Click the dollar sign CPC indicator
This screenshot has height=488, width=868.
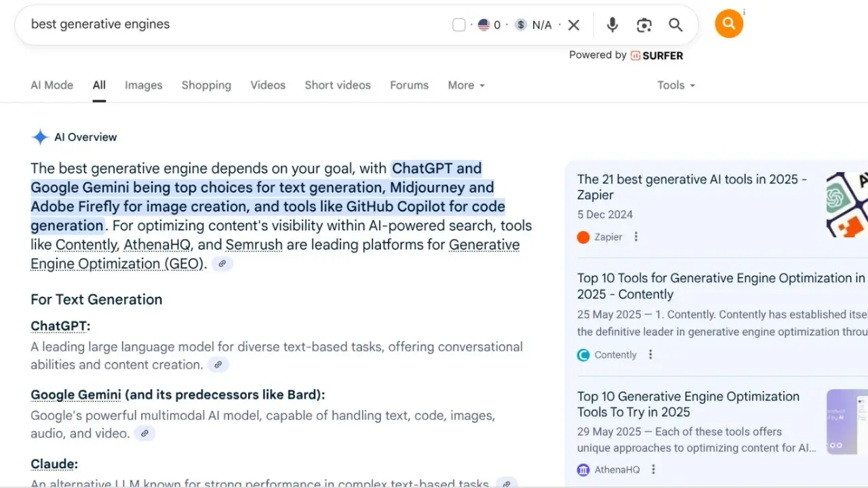[521, 24]
